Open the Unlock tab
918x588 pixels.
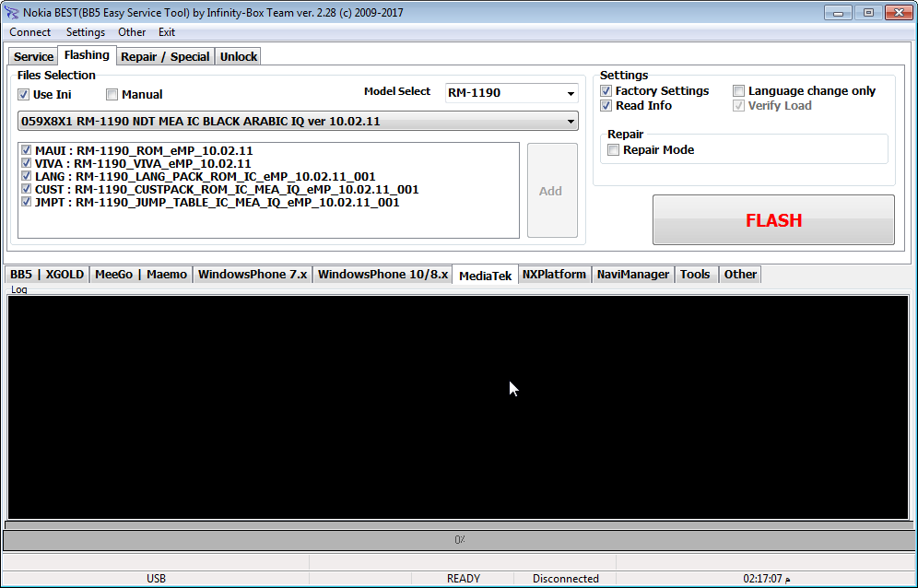[239, 57]
